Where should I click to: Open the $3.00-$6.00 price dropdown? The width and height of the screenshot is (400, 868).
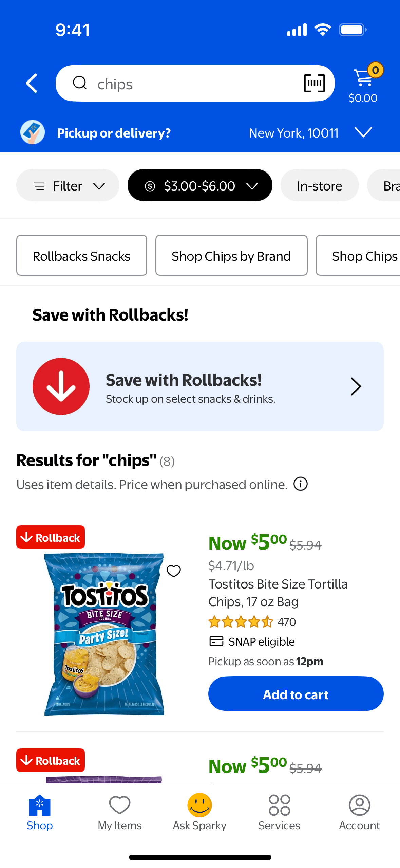[x=200, y=185]
